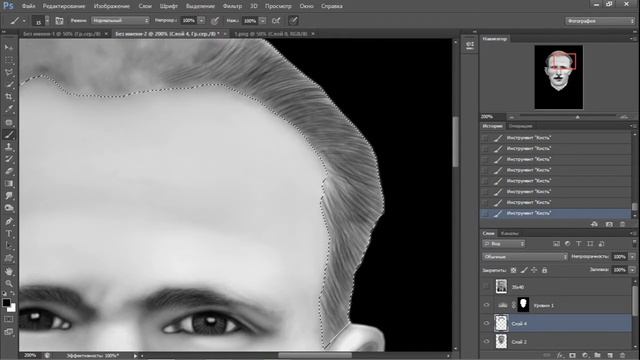Select the Magic Wand tool

(x=9, y=84)
